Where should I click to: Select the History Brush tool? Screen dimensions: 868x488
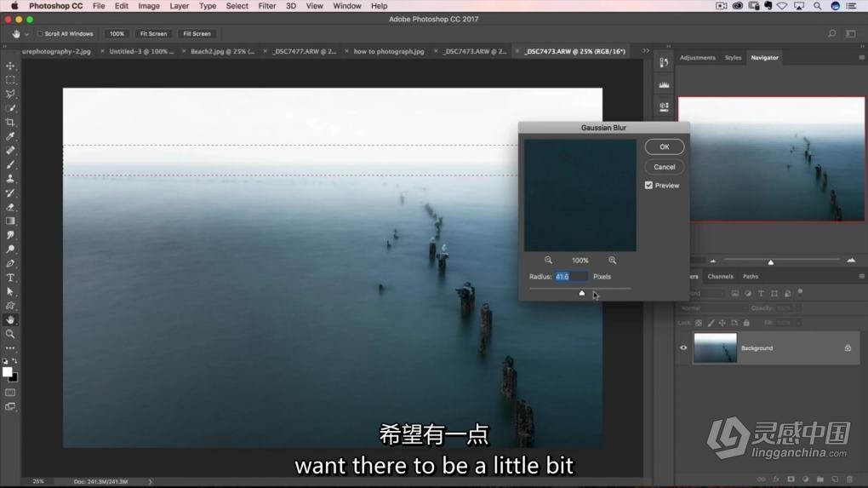pos(10,192)
